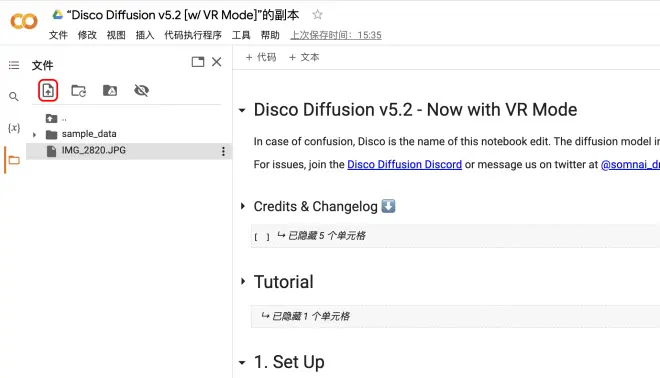The width and height of the screenshot is (660, 378).
Task: Open the table of contents sidebar icon
Action: [x=14, y=65]
